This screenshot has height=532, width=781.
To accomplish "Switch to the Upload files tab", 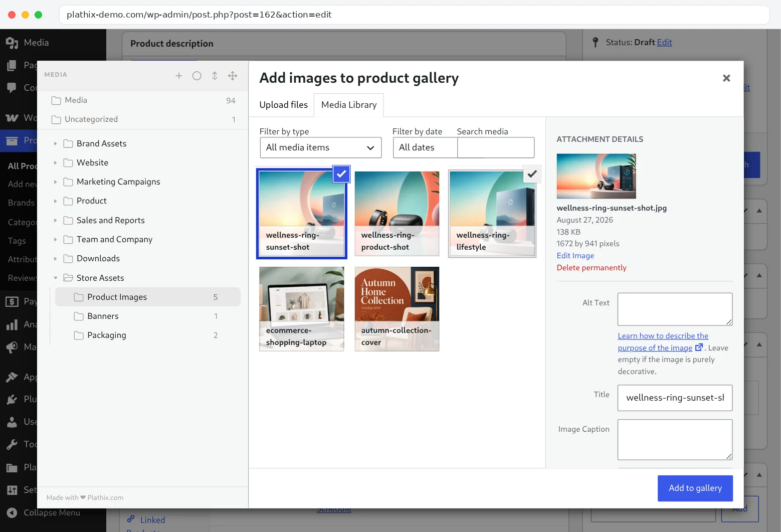I will (x=284, y=105).
